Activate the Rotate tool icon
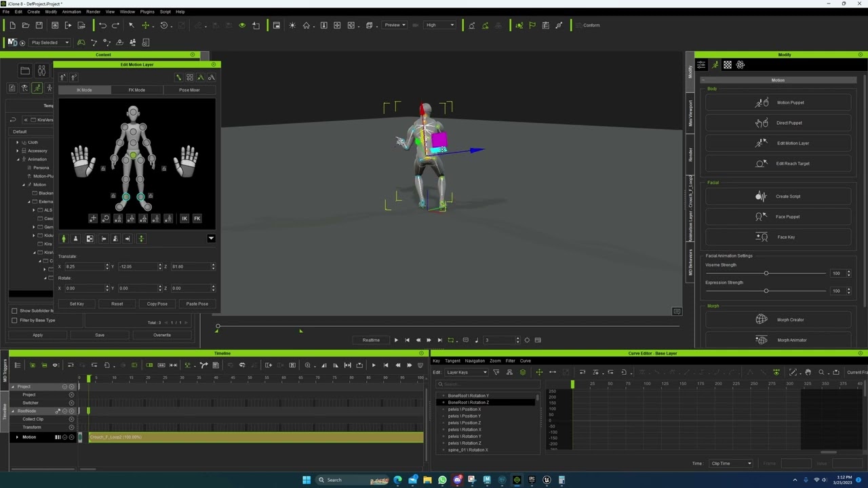Screen dimensions: 868x488 point(164,25)
